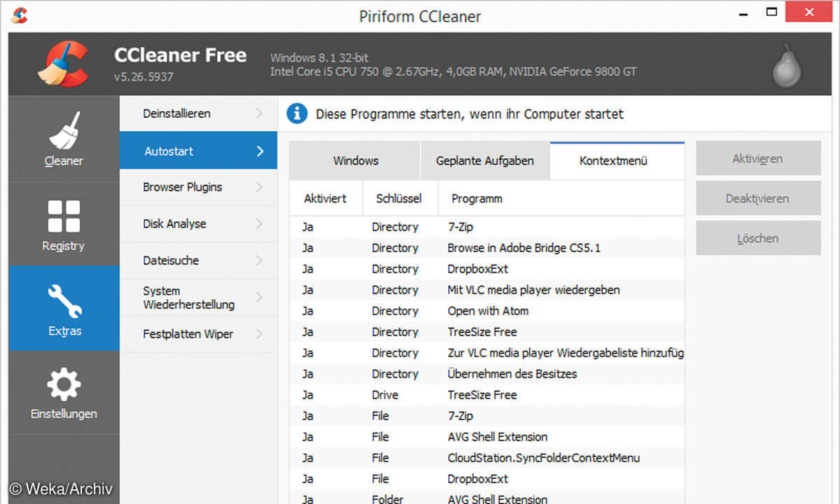Screen dimensions: 840x504
Task: Click chevron next to Dateisuche
Action: 260,260
